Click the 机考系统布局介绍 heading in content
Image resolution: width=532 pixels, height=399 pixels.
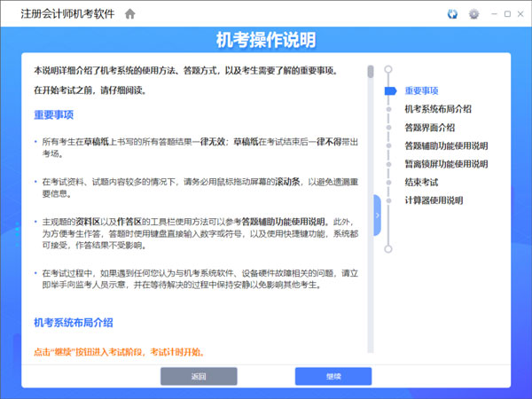pos(74,323)
